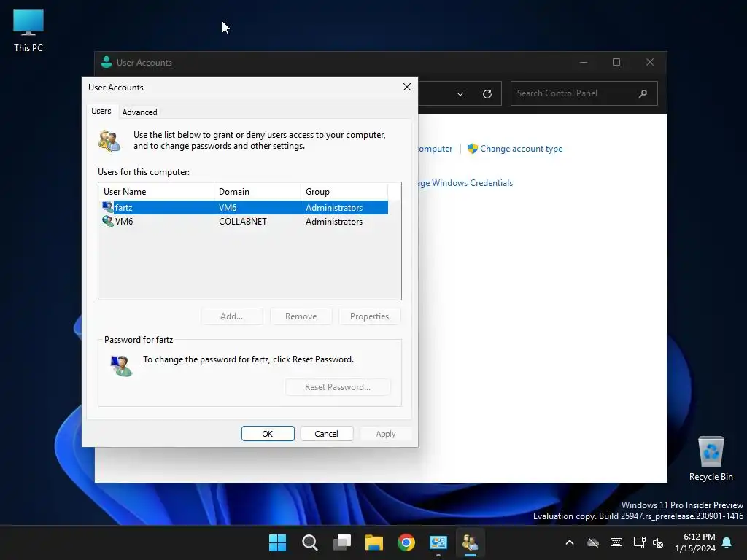This screenshot has width=747, height=560.
Task: Click the search magnifier in Control Panel
Action: 643,93
